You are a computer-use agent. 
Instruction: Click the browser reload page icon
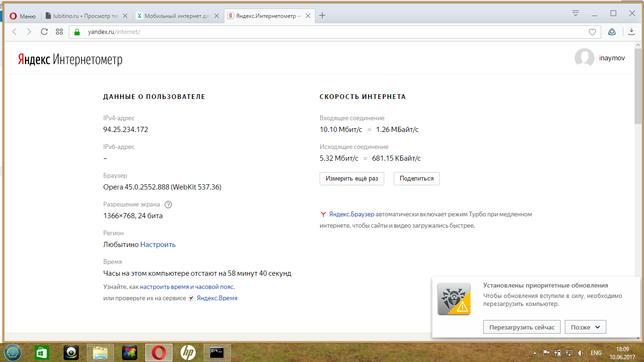(44, 32)
